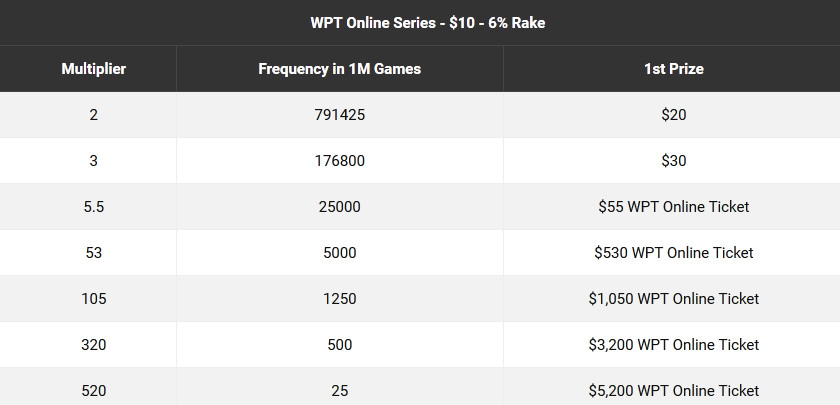Viewport: 840px width, 405px height.
Task: Select the $30 prize cell
Action: 673,161
